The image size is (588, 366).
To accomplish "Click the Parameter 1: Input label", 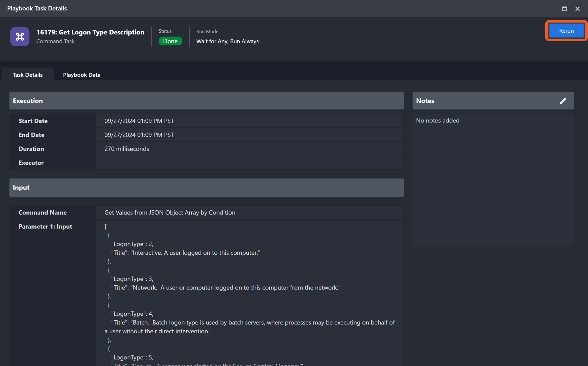I will coord(45,227).
